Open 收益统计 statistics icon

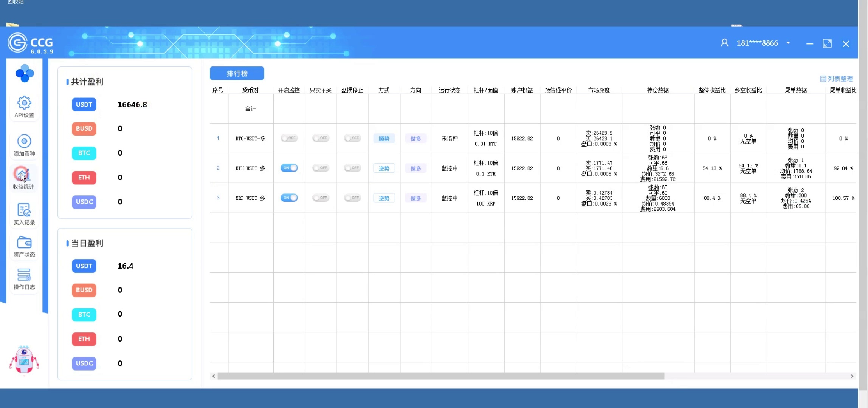23,175
